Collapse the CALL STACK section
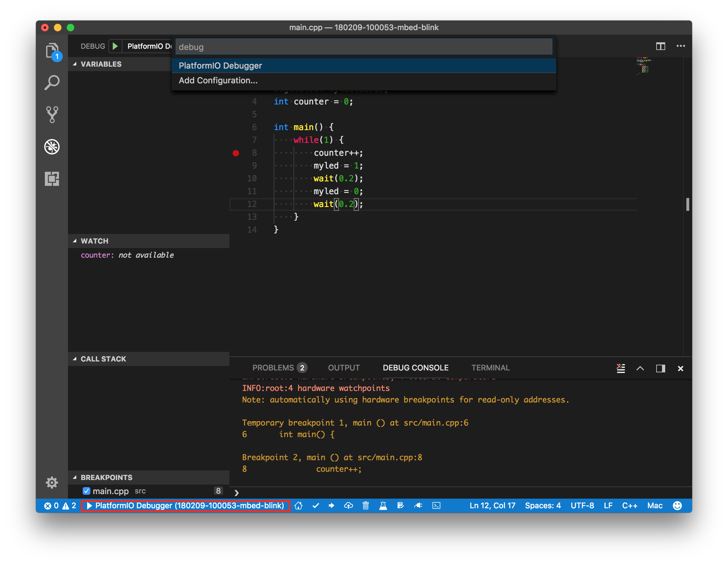Screen dimensions: 728x564 [x=75, y=359]
